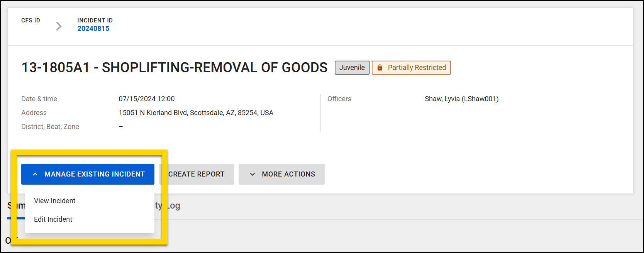The image size is (644, 253).
Task: Click the Kierland Blvd address value
Action: pos(196,113)
